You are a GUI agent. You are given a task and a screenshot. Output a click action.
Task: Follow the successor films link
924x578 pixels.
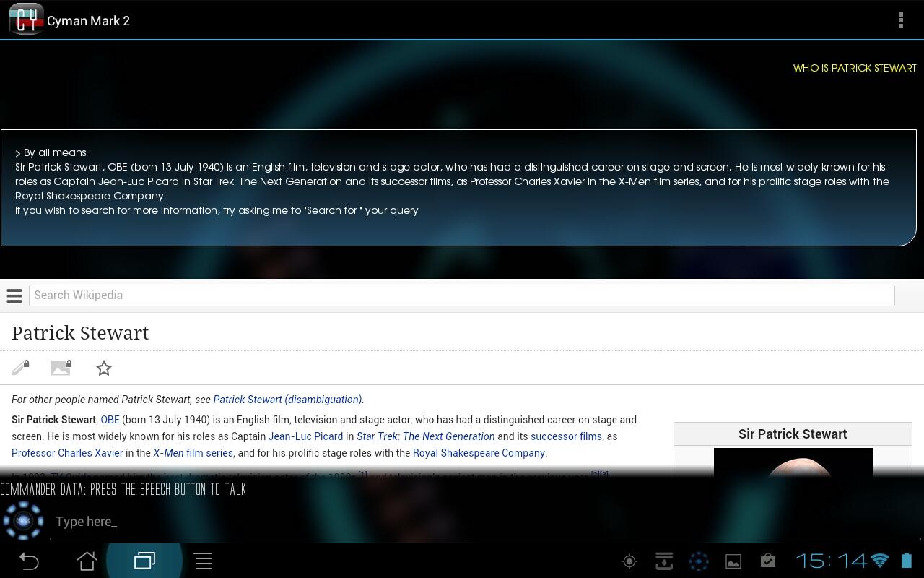[566, 436]
